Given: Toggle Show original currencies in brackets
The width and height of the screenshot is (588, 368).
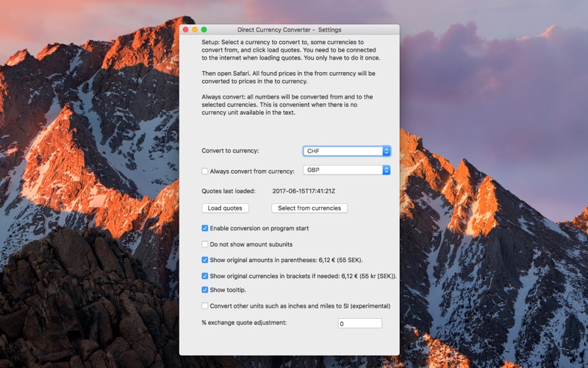Looking at the screenshot, I should point(205,276).
